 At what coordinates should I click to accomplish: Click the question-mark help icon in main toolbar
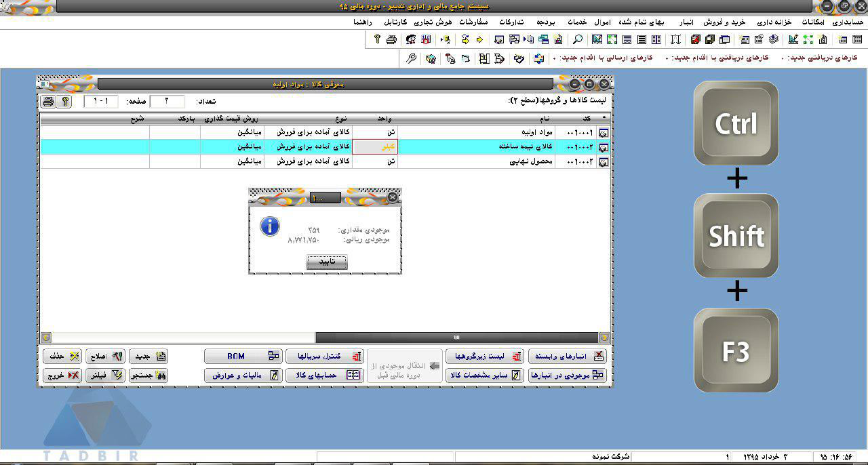click(x=377, y=39)
